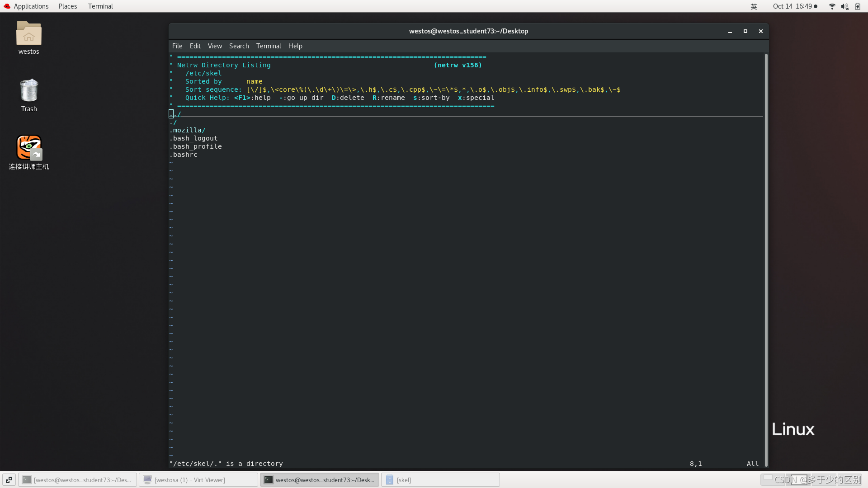Click the volume speaker icon

tap(844, 6)
